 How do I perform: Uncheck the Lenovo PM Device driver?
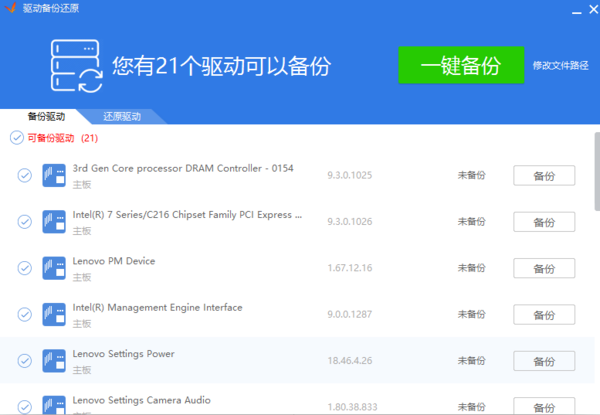tap(25, 268)
